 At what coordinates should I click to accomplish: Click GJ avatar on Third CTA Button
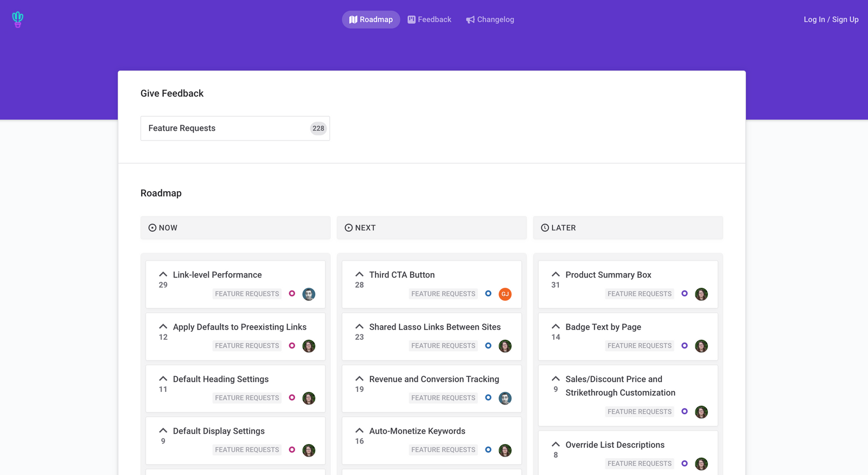tap(505, 294)
